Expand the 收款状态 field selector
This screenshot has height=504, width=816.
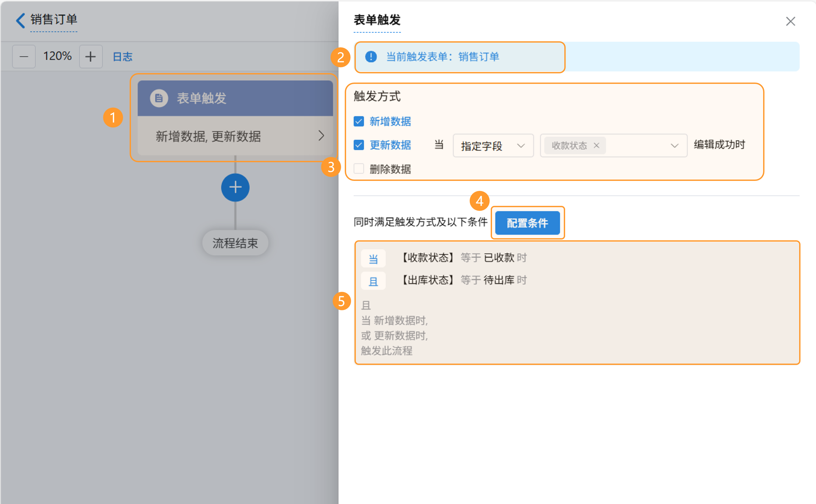coord(674,146)
